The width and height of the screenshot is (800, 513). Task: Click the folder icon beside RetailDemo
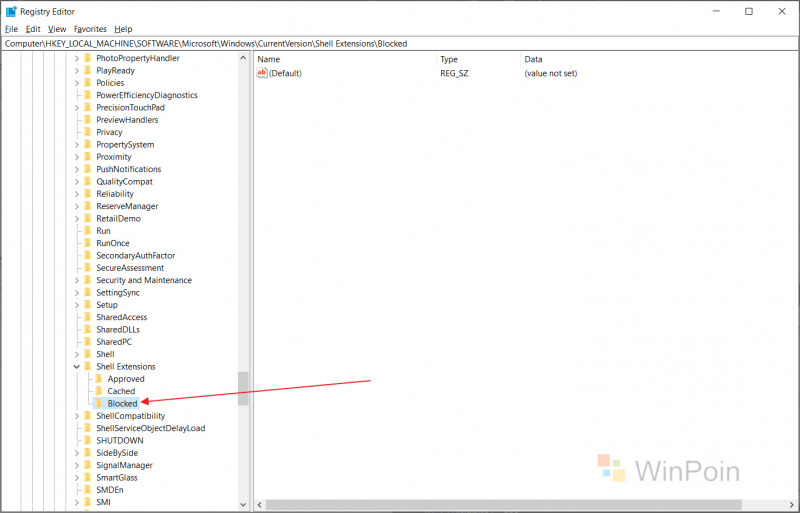coord(87,218)
